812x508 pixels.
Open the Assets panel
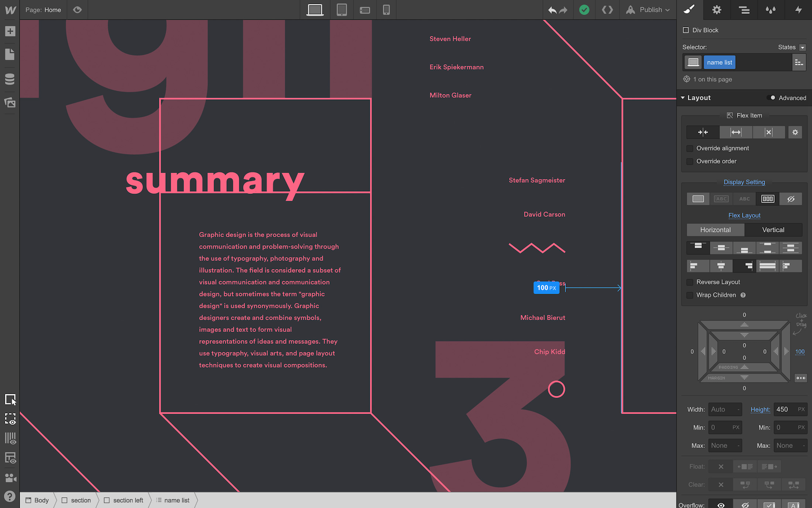coord(10,103)
